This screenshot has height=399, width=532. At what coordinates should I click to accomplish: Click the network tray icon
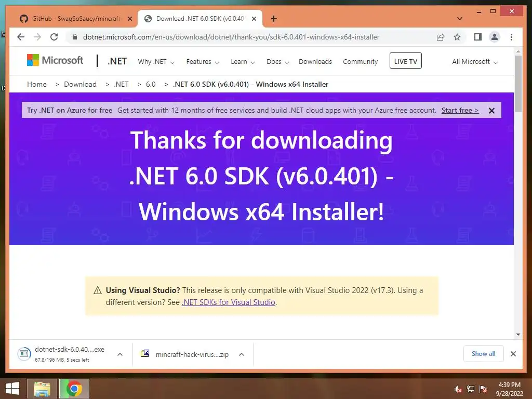point(471,389)
